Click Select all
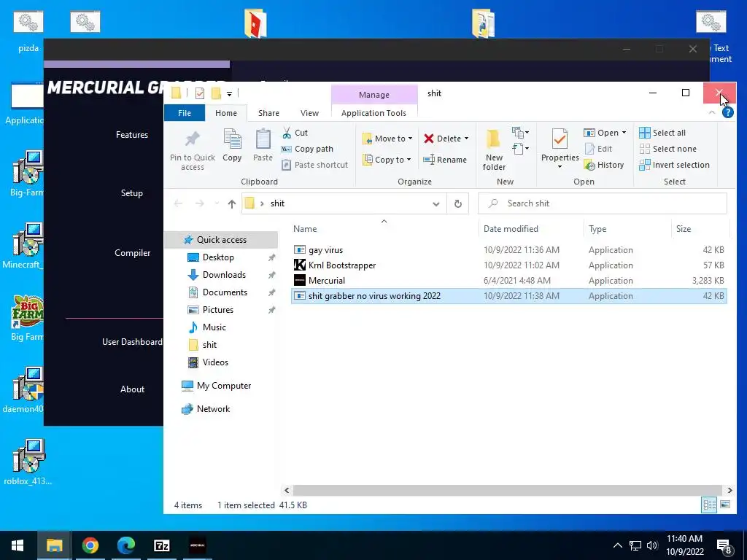 click(662, 133)
